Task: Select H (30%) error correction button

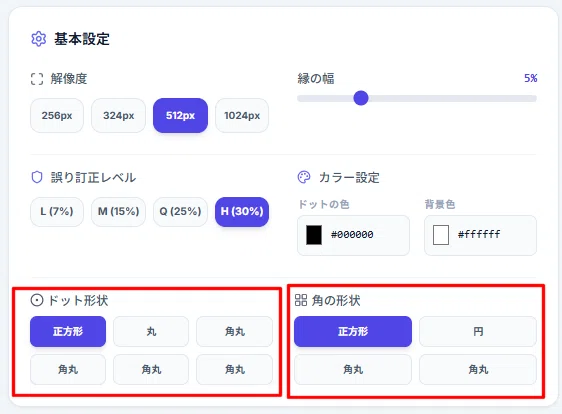Action: point(242,211)
